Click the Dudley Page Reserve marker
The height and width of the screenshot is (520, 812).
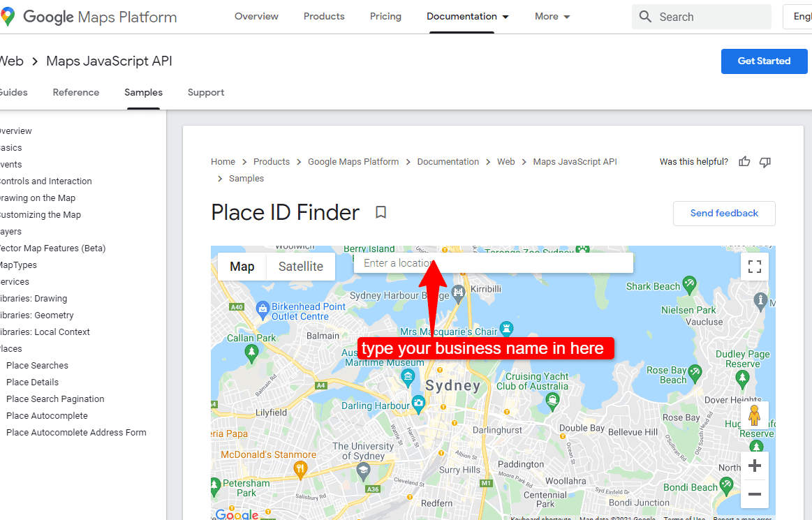pos(743,378)
